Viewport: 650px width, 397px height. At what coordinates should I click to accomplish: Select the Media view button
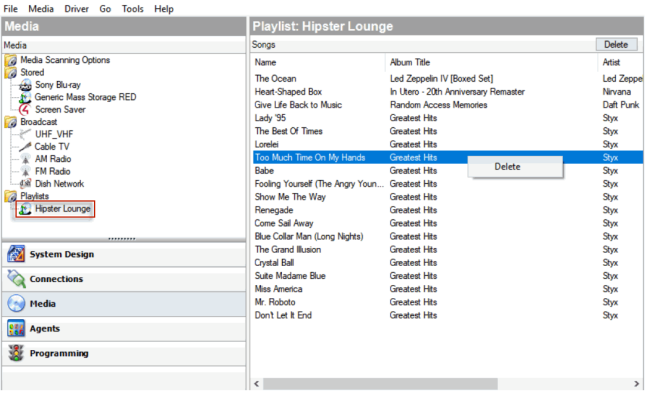point(124,304)
